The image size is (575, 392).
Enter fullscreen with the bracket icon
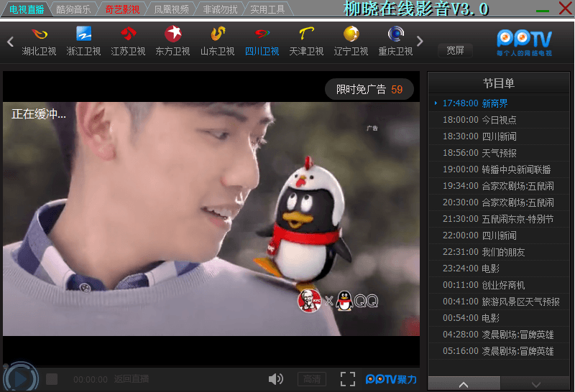click(x=348, y=379)
